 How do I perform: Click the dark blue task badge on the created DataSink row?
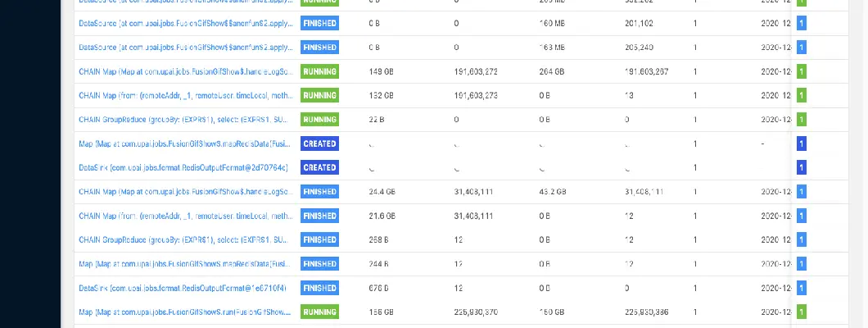point(802,167)
